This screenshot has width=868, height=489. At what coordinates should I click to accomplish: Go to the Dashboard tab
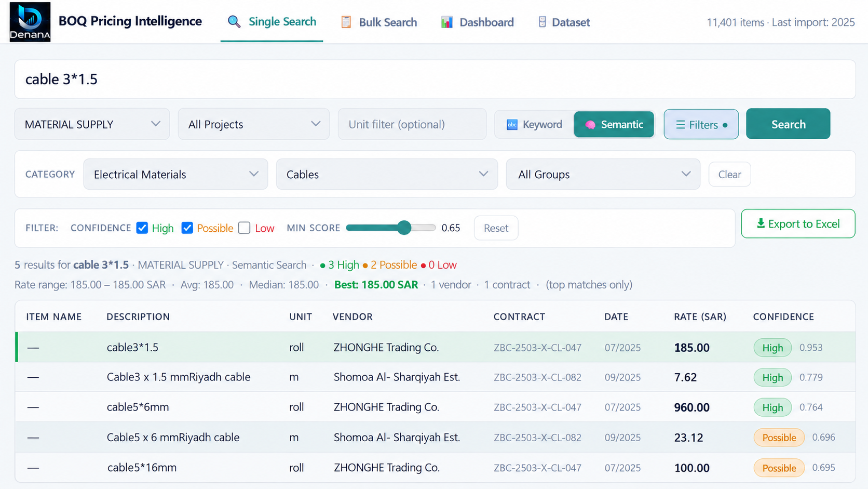point(477,22)
